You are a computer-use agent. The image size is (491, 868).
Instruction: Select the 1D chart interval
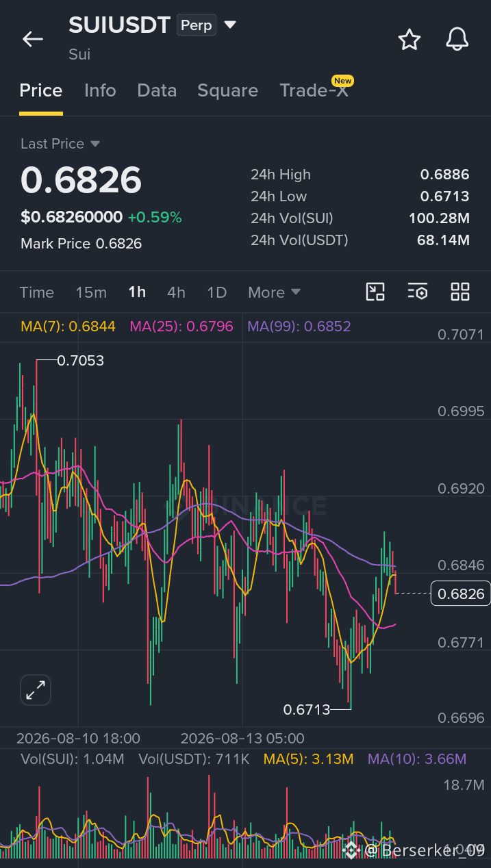click(216, 292)
